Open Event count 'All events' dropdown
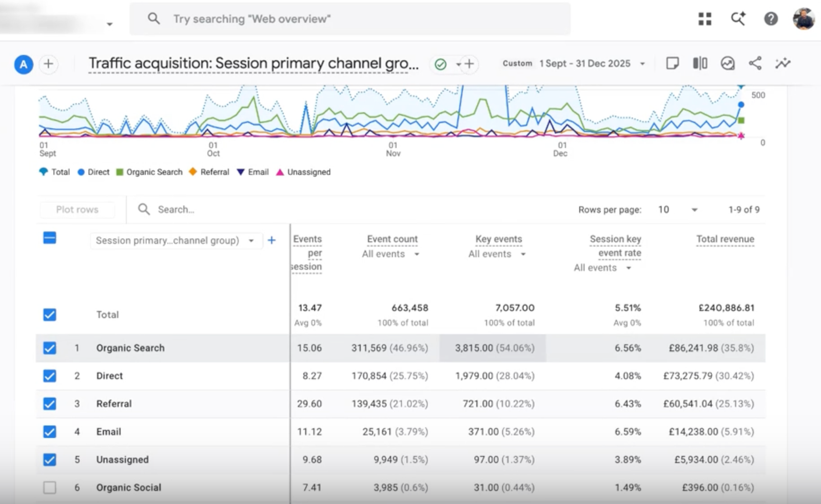This screenshot has height=504, width=821. (390, 254)
